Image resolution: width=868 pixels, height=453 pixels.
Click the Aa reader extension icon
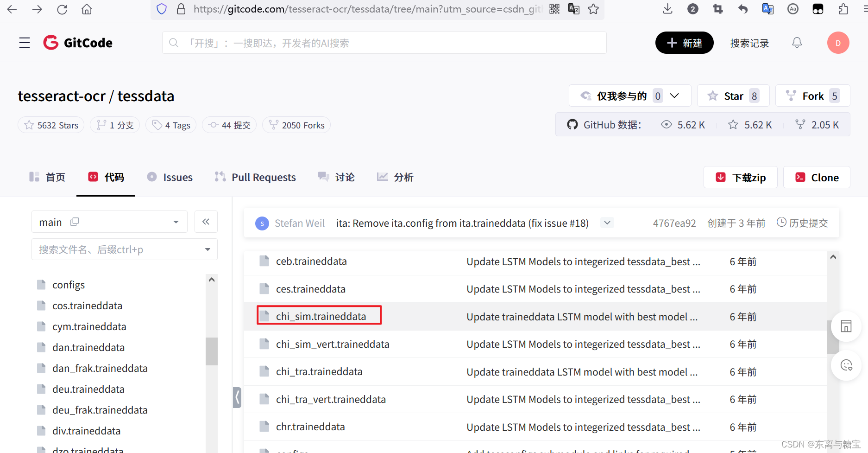(793, 9)
